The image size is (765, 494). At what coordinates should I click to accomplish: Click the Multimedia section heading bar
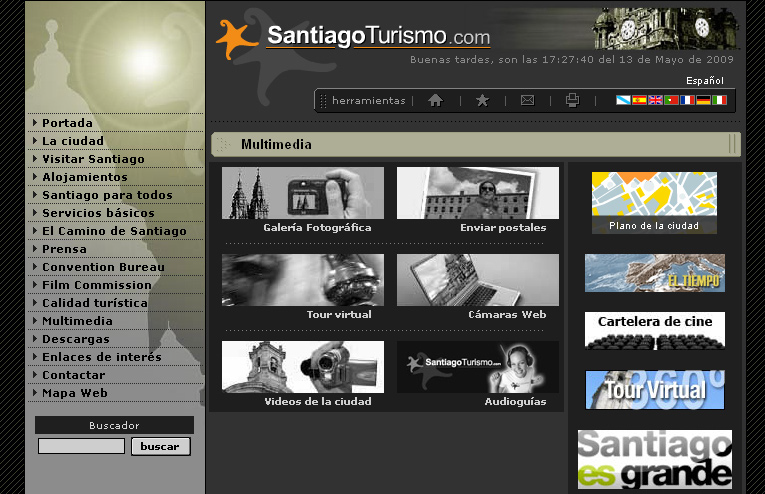[x=476, y=144]
